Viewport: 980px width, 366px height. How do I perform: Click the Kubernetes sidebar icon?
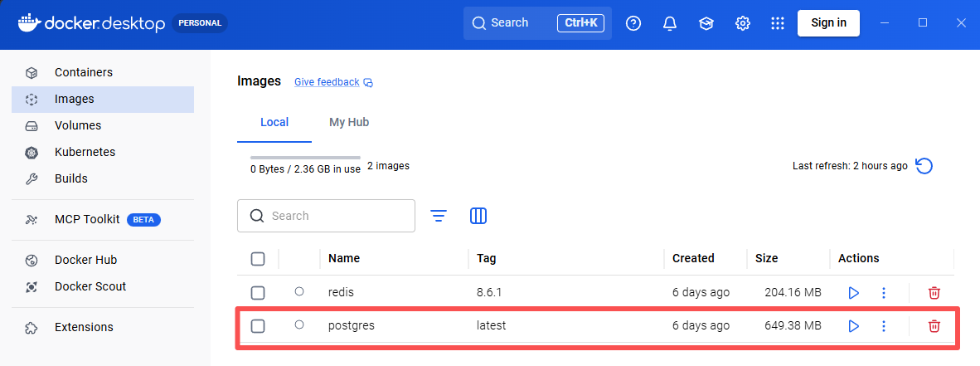tap(32, 152)
